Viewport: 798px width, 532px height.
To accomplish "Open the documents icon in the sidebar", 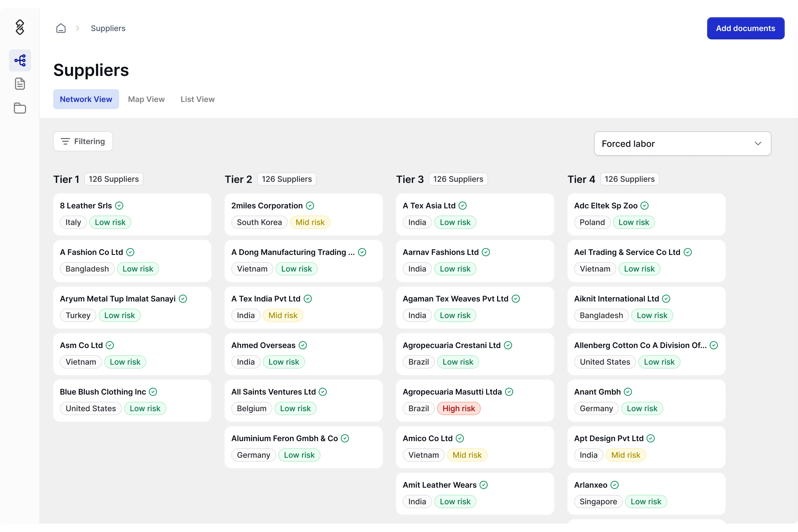I will coord(20,83).
